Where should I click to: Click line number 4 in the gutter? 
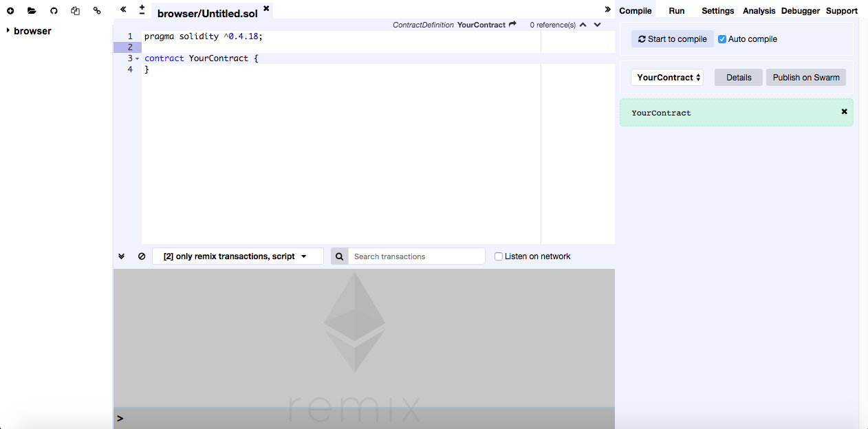[x=130, y=69]
